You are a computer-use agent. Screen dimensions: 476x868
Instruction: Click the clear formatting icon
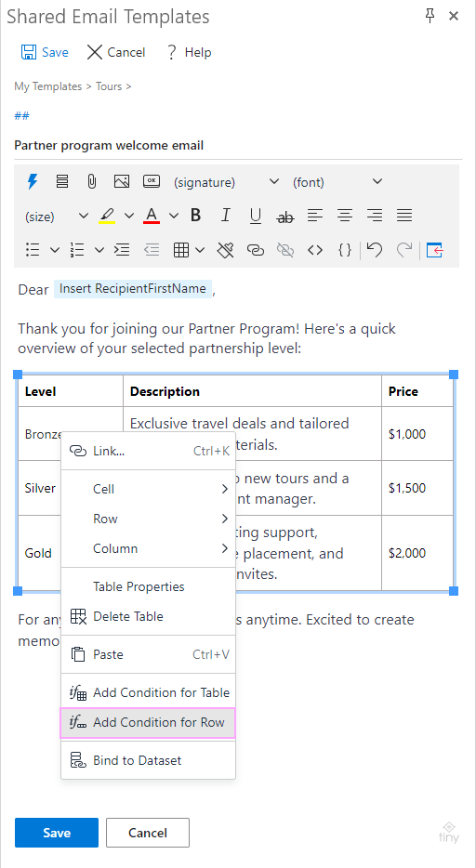225,250
